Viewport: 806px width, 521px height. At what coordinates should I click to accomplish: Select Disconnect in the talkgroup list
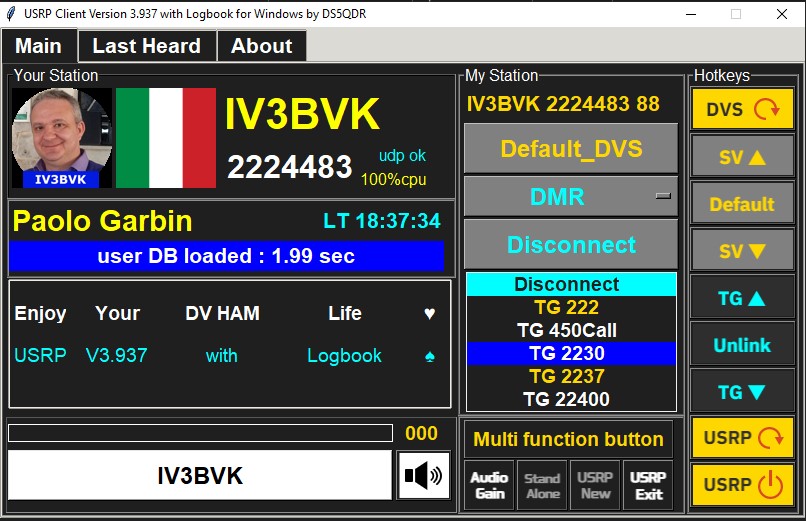(x=571, y=284)
